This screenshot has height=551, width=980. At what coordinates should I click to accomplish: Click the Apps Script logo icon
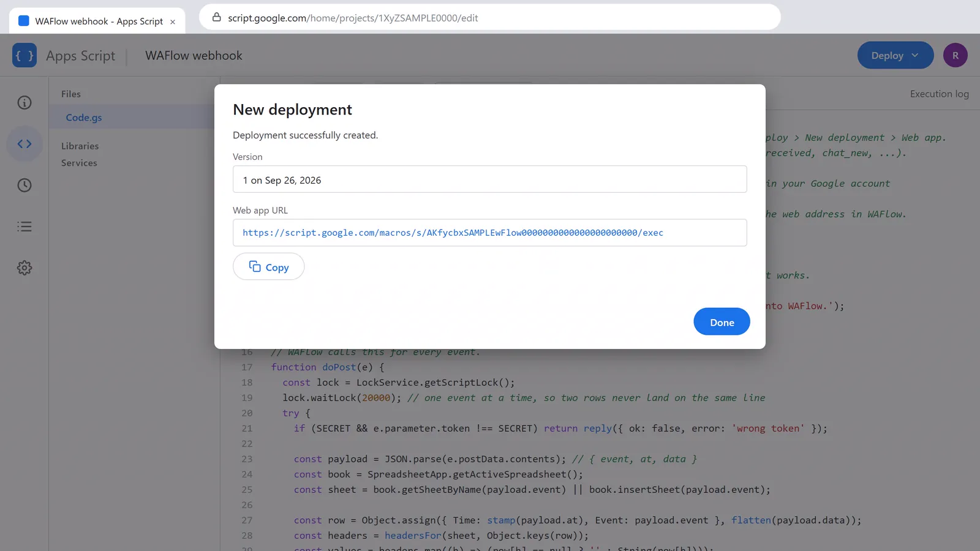(x=24, y=55)
